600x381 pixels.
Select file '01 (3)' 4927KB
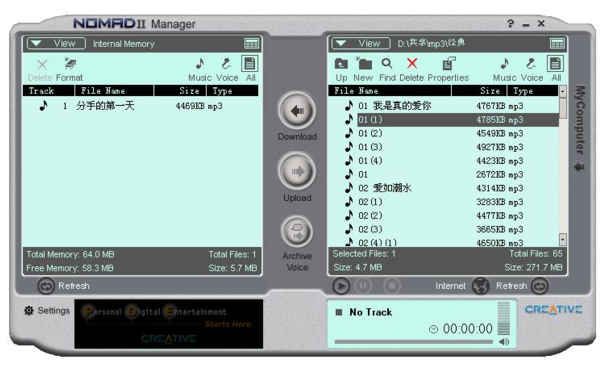(444, 147)
